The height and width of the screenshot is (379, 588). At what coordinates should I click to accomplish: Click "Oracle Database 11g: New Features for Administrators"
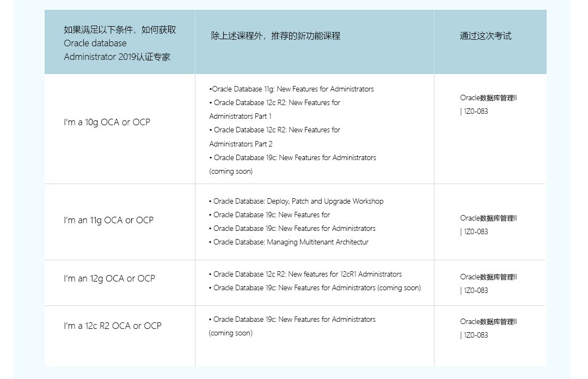pos(292,89)
